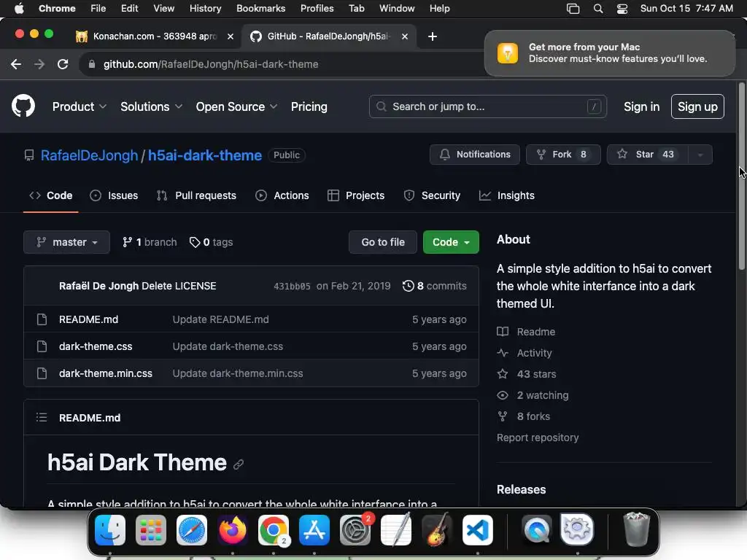Open App Store from the Dock
The image size is (747, 560).
pyautogui.click(x=314, y=530)
